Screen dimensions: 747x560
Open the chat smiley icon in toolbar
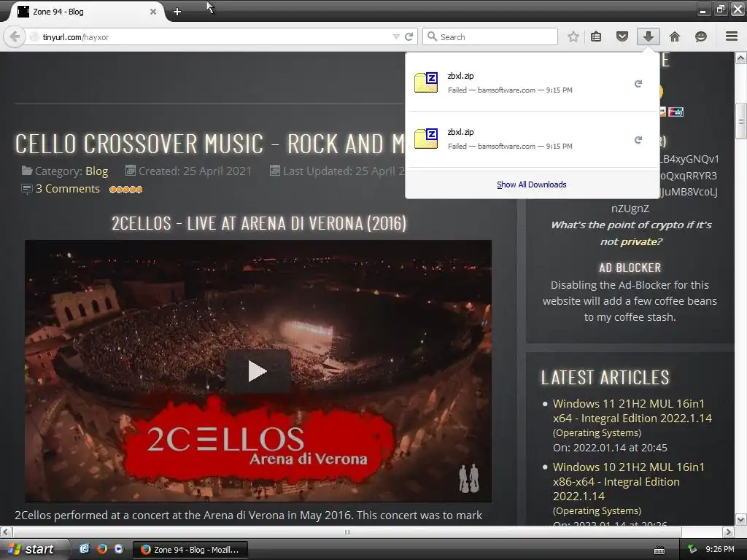pos(701,36)
